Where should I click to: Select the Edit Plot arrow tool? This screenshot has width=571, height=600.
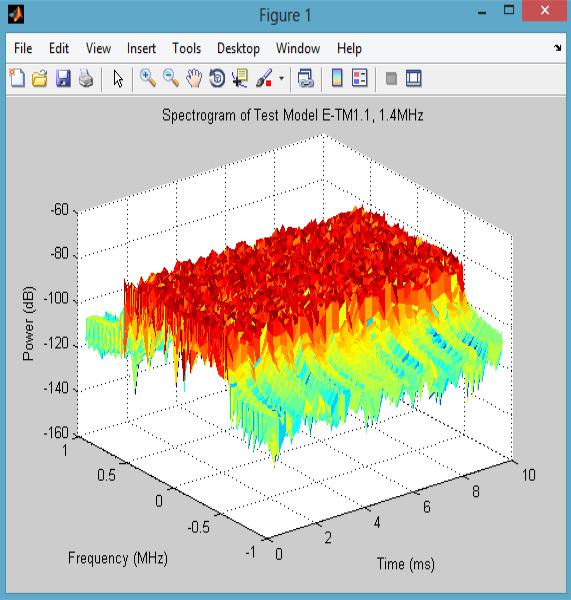coord(118,79)
